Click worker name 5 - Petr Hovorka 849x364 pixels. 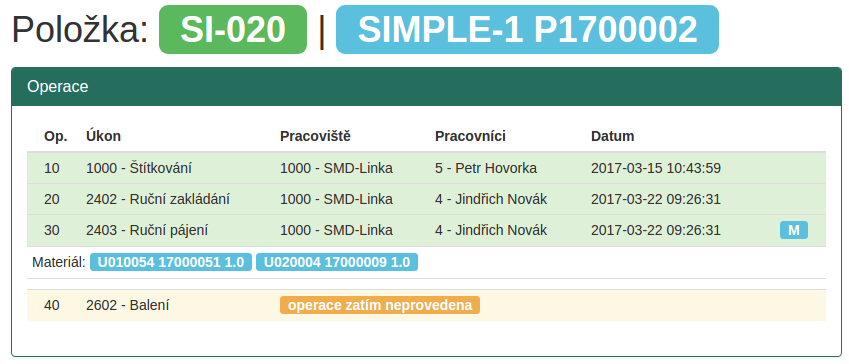pyautogui.click(x=486, y=168)
